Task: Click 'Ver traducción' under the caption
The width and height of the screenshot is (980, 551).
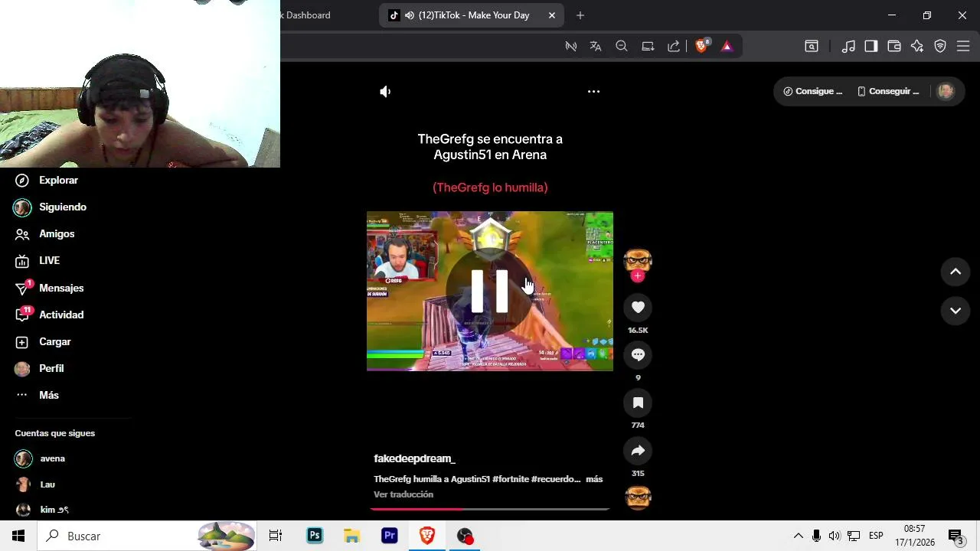Action: 403,494
